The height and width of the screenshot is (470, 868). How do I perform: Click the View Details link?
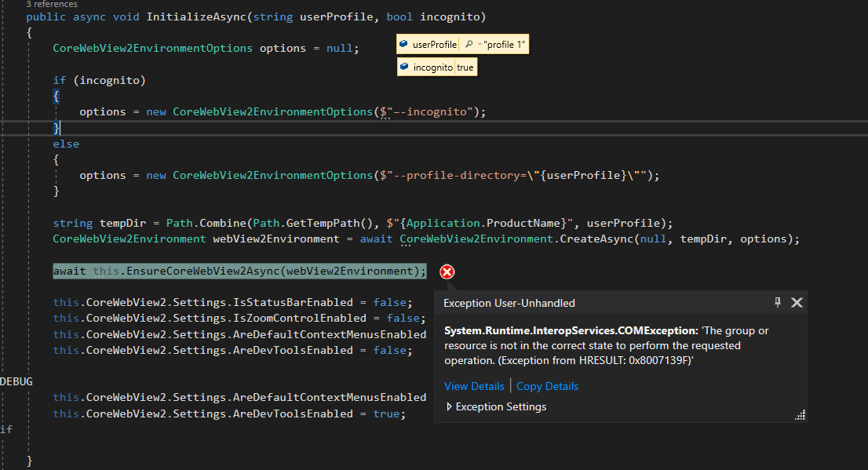(x=474, y=386)
